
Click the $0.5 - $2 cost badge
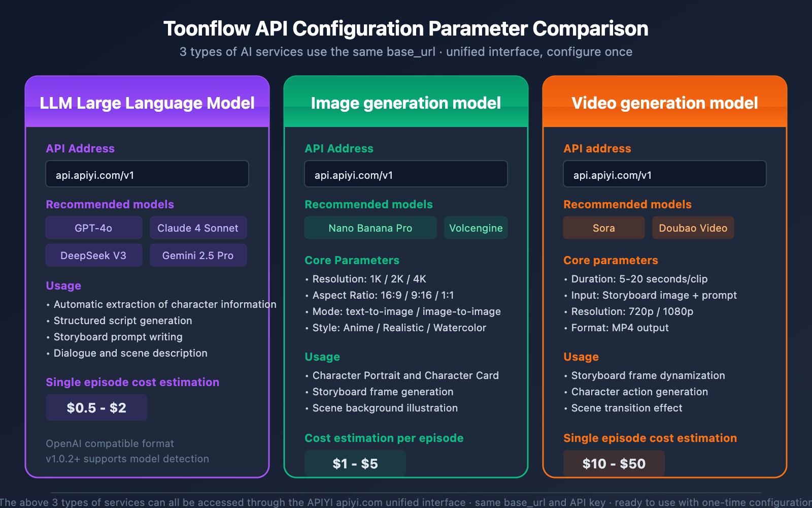click(96, 407)
